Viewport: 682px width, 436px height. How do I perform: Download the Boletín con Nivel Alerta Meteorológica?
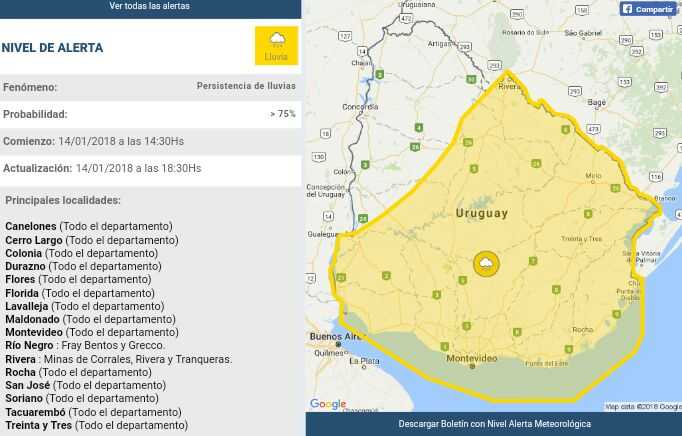pyautogui.click(x=494, y=424)
